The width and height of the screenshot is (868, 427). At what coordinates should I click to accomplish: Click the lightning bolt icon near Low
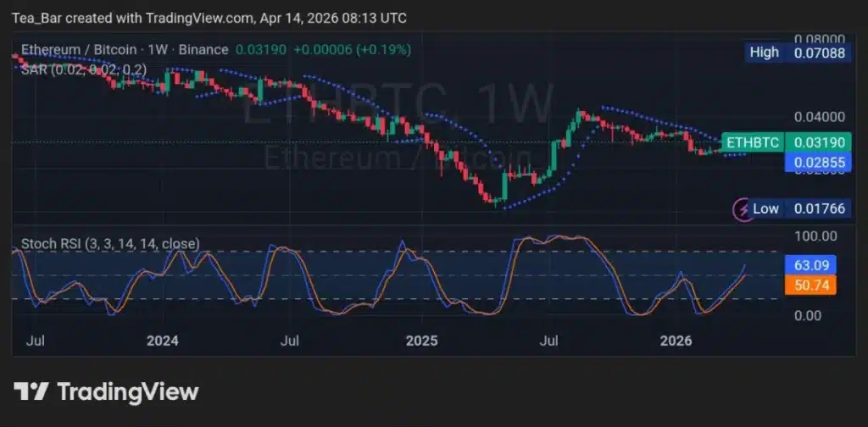click(x=742, y=209)
